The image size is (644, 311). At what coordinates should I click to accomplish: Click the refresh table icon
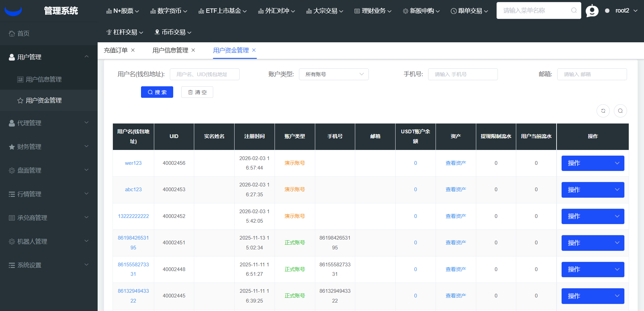(603, 111)
